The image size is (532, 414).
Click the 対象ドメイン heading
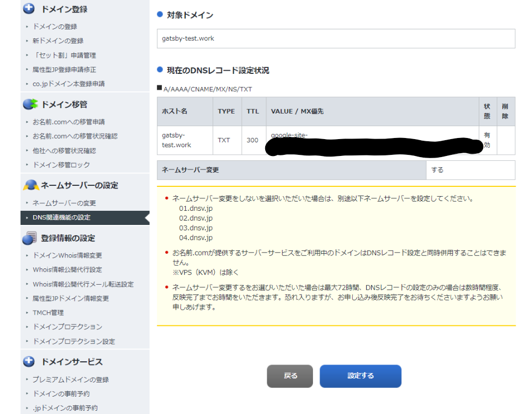tap(190, 15)
